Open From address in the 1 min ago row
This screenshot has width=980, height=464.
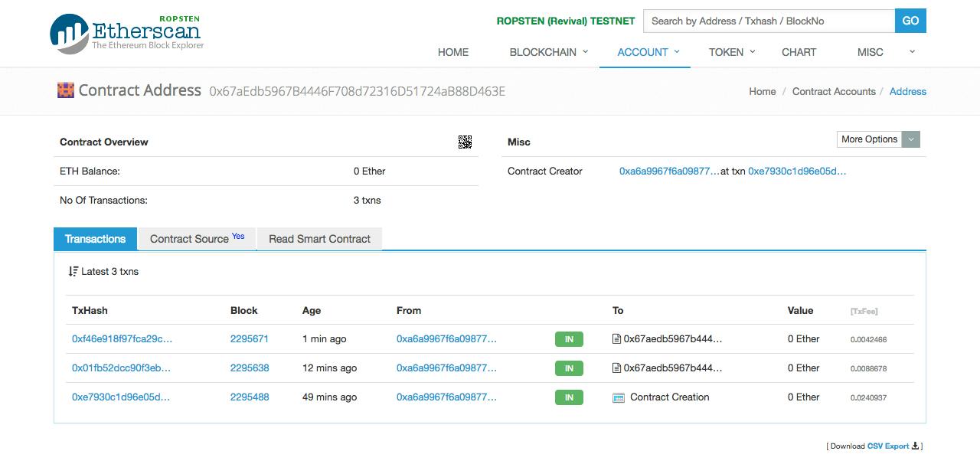[446, 338]
